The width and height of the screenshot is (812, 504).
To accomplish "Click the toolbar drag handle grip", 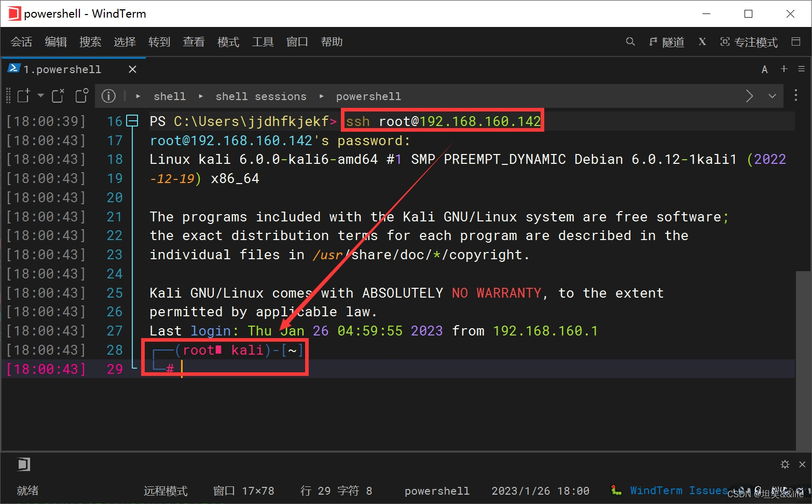I will point(8,96).
